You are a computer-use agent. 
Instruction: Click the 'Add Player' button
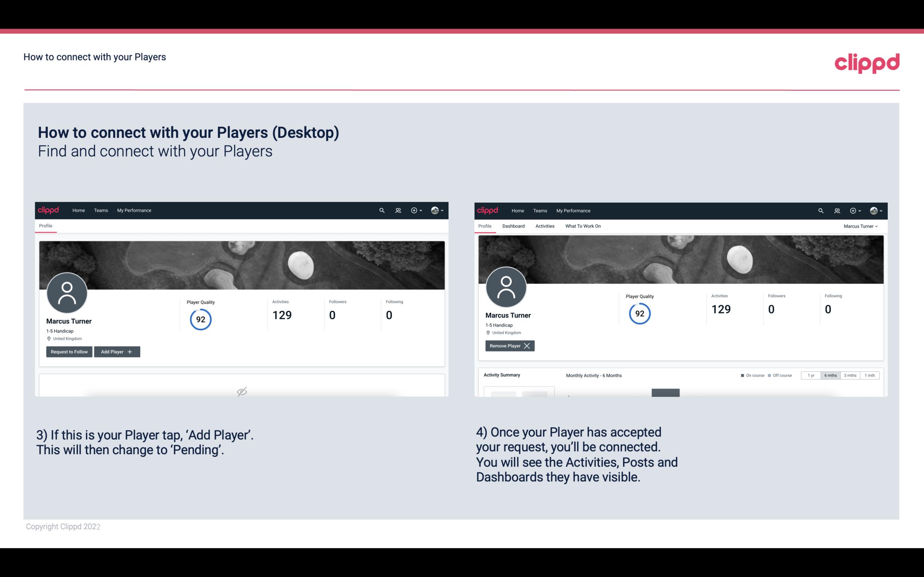117,351
